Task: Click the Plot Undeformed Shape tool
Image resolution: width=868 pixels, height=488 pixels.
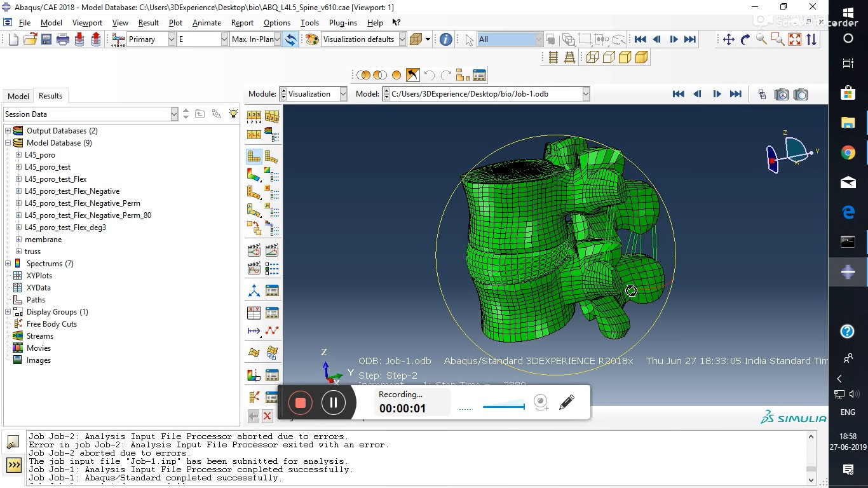Action: [x=254, y=156]
